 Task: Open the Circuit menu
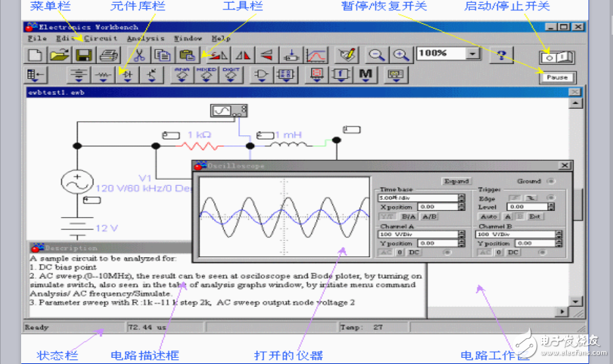click(101, 38)
